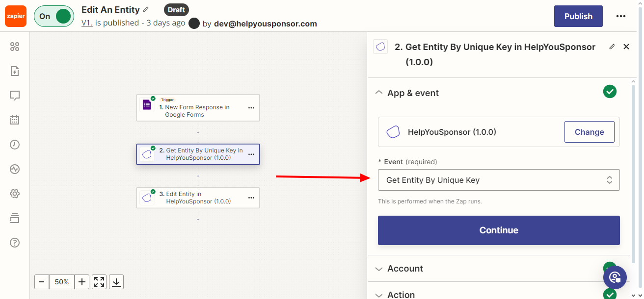Open the settings gear in left sidebar
644x299 pixels.
[x=15, y=194]
